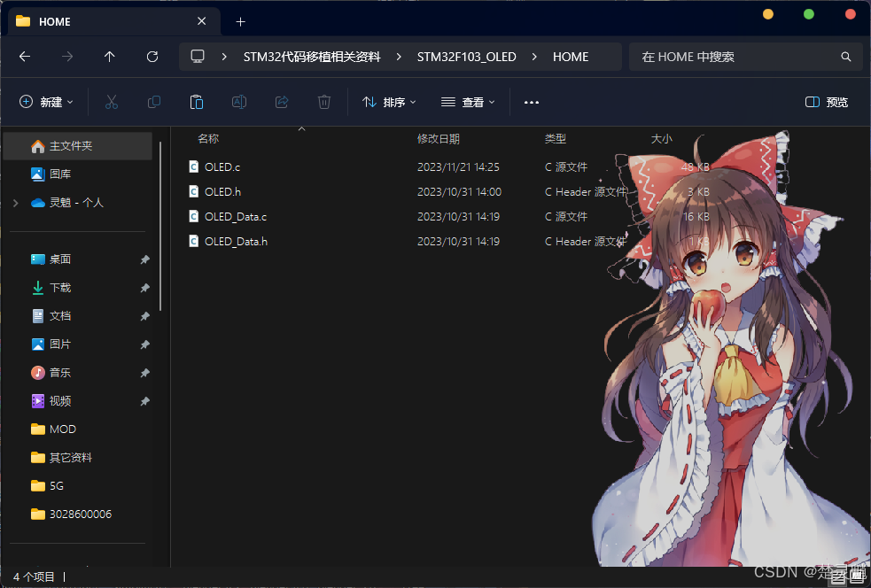Select the HOME tab

[x=114, y=21]
